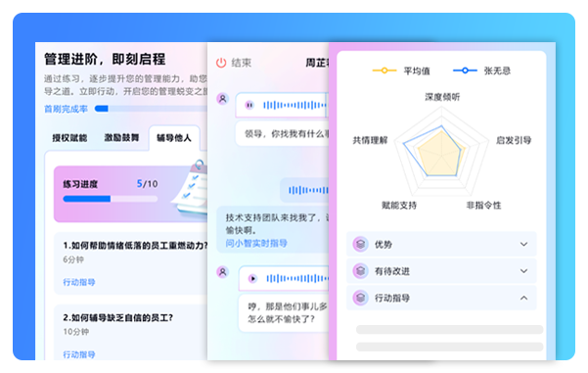Click the 10分钟 duration text
Image resolution: width=588 pixels, height=373 pixels.
tap(75, 332)
